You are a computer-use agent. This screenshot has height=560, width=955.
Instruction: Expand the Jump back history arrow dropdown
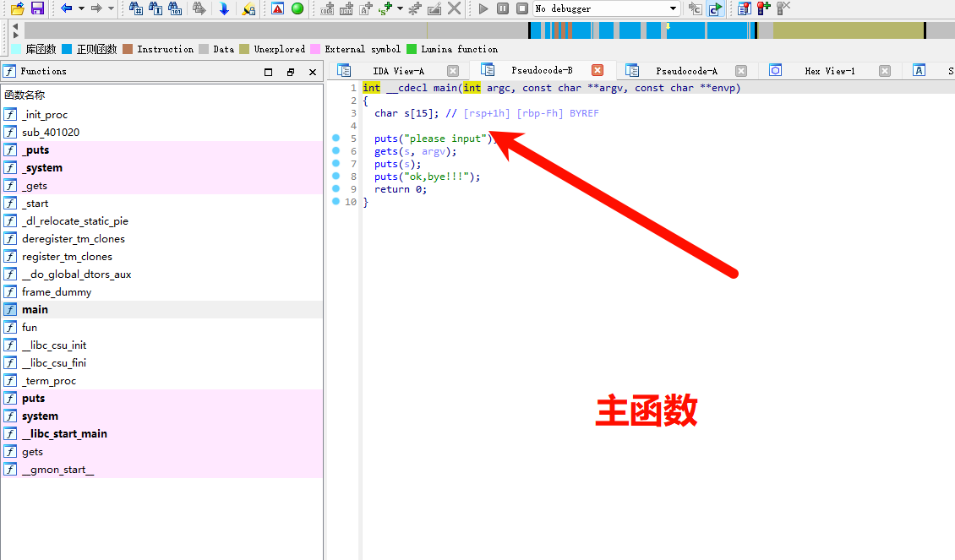click(x=81, y=8)
